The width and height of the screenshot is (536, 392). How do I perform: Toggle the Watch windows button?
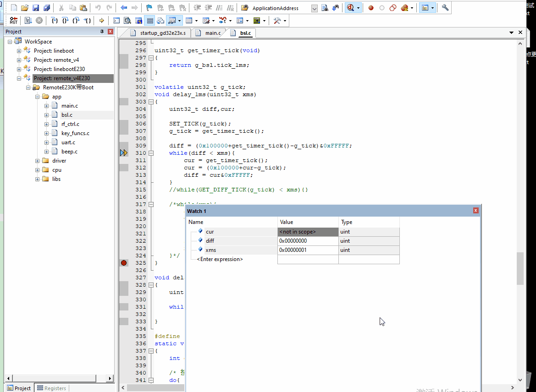click(172, 21)
